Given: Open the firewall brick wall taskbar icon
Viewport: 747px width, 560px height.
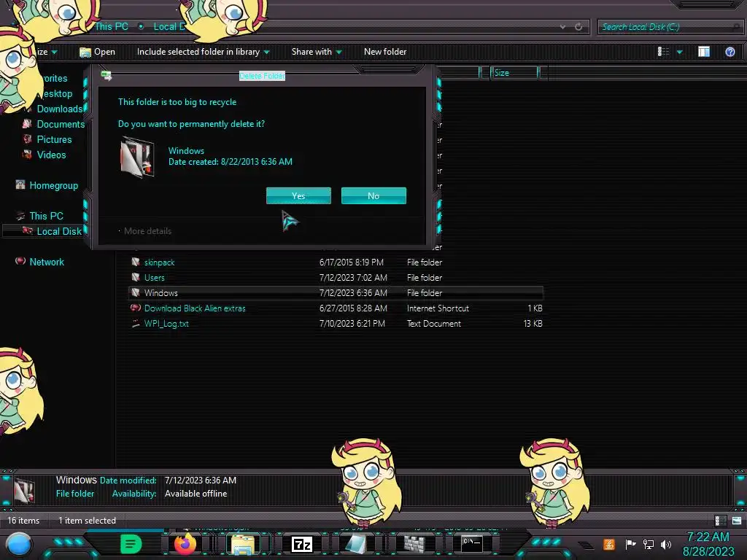Looking at the screenshot, I should click(x=414, y=544).
